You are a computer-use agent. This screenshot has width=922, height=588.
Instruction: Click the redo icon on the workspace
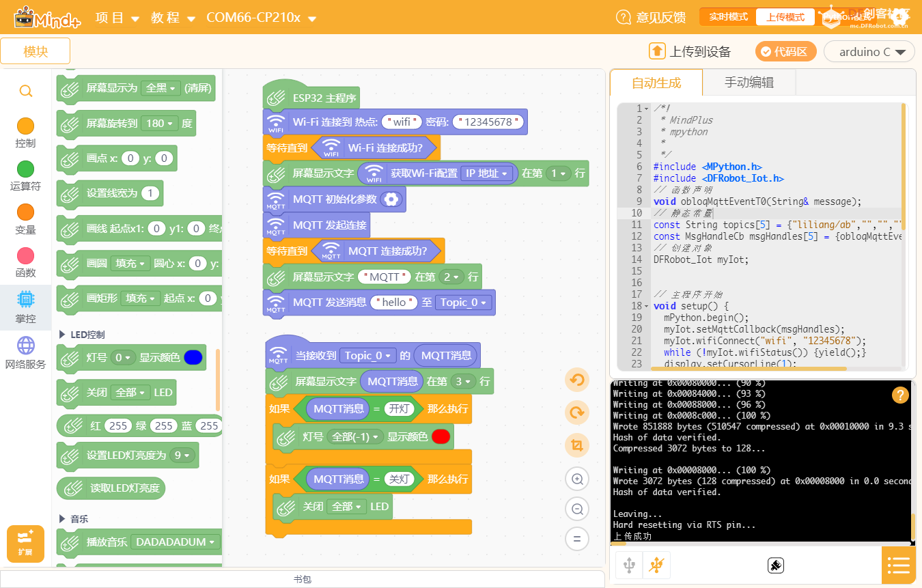click(577, 413)
